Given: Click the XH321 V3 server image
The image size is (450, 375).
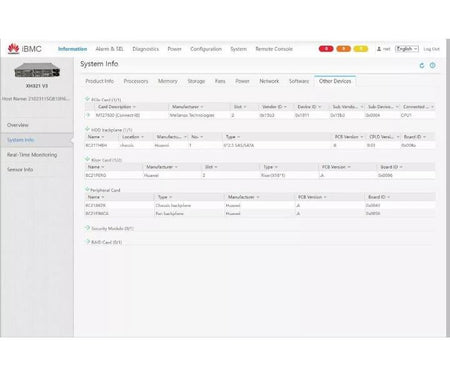Looking at the screenshot, I should pos(37,71).
